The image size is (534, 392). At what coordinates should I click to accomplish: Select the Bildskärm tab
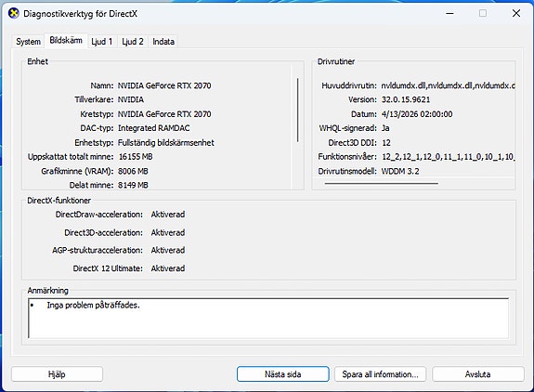click(x=66, y=40)
